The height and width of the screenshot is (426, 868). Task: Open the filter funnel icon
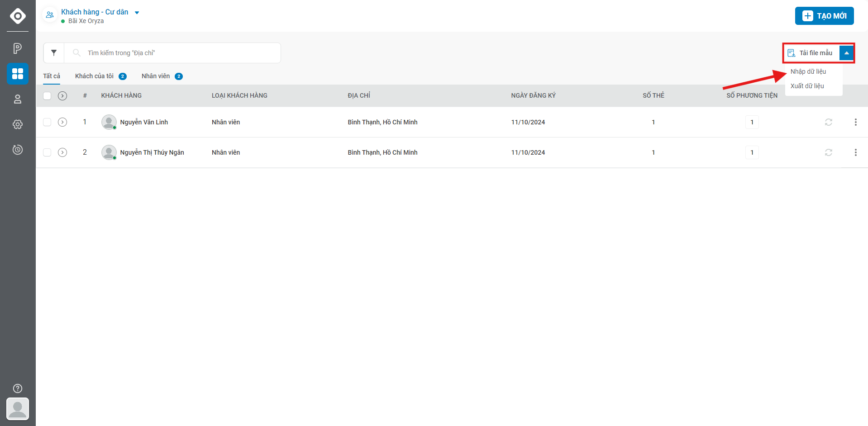(x=54, y=53)
